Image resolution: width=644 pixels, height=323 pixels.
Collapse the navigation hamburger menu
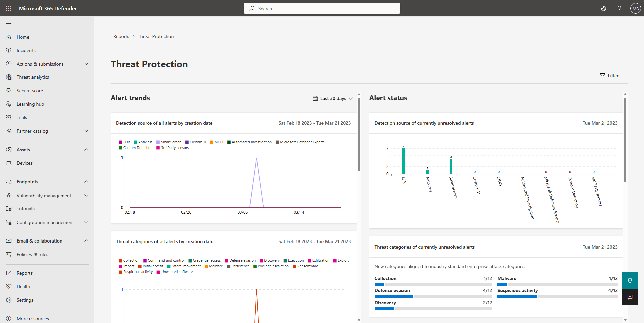(x=9, y=23)
